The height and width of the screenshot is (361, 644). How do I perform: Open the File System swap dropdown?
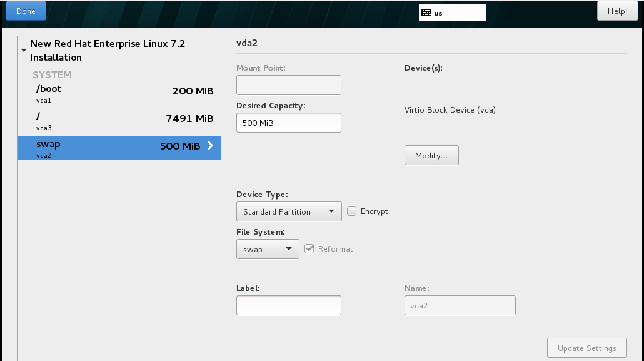268,249
